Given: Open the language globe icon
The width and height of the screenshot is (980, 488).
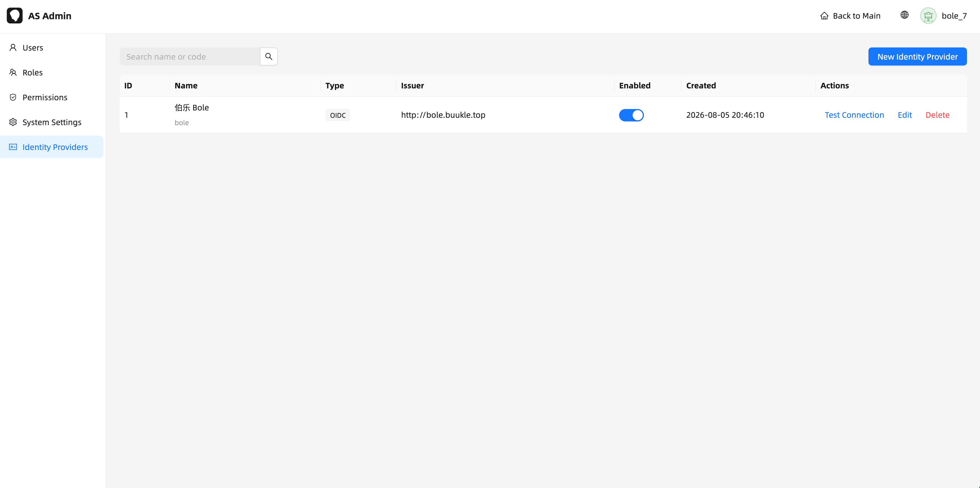Looking at the screenshot, I should (904, 15).
